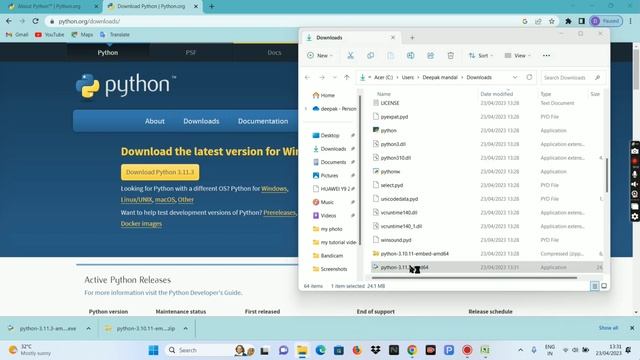Click the Chrome address bar

pos(286,21)
